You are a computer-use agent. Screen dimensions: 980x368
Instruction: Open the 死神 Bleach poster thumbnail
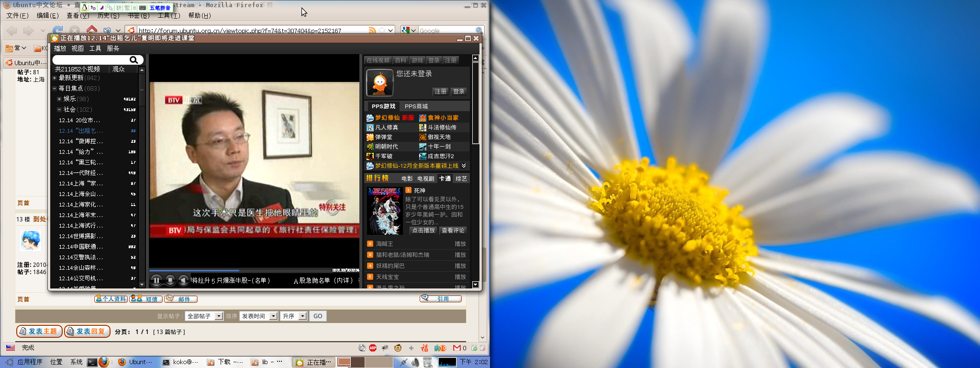384,211
